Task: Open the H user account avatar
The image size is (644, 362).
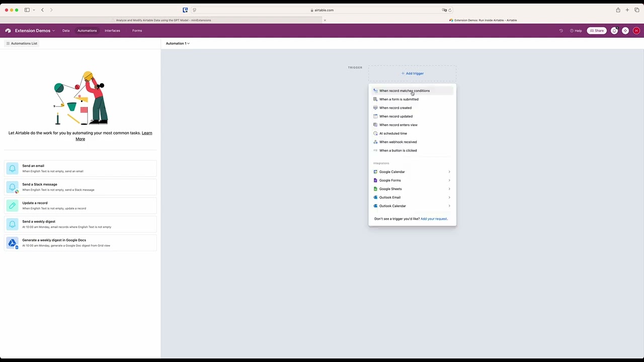Action: 636,31
